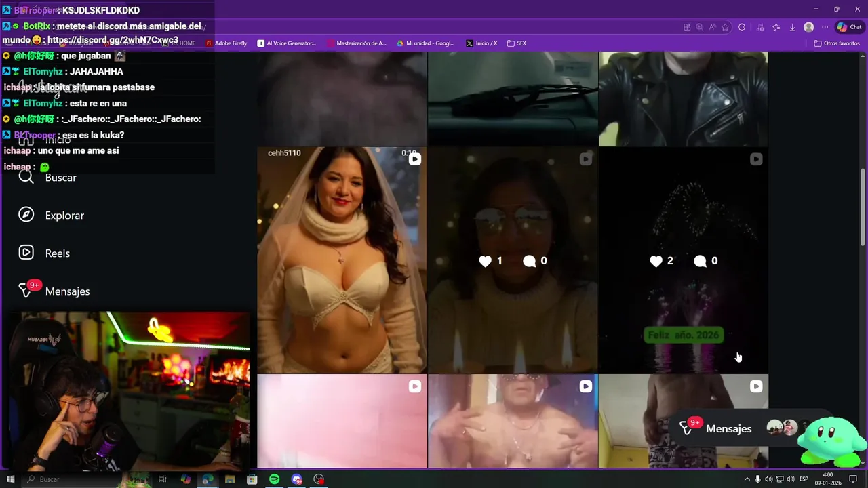Click the split screen icon in address bar
The image size is (868, 488).
[687, 27]
